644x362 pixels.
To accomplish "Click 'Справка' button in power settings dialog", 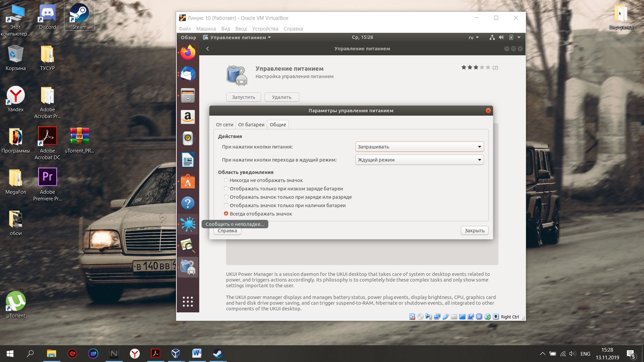I will (x=227, y=231).
